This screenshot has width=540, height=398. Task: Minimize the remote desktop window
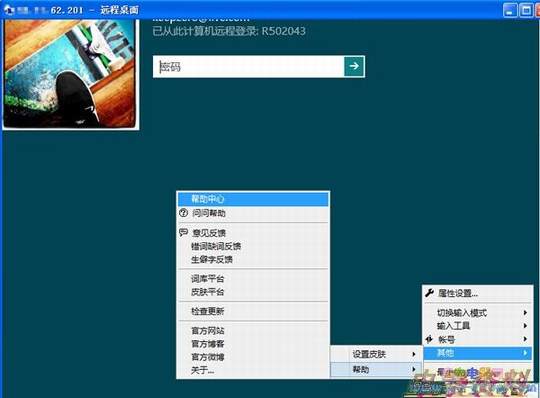pos(510,10)
